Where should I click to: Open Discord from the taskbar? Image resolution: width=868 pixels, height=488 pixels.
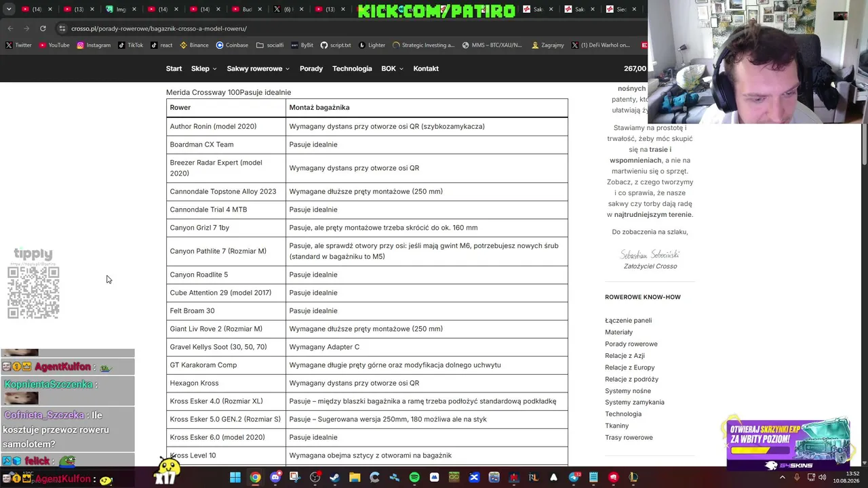point(275,478)
